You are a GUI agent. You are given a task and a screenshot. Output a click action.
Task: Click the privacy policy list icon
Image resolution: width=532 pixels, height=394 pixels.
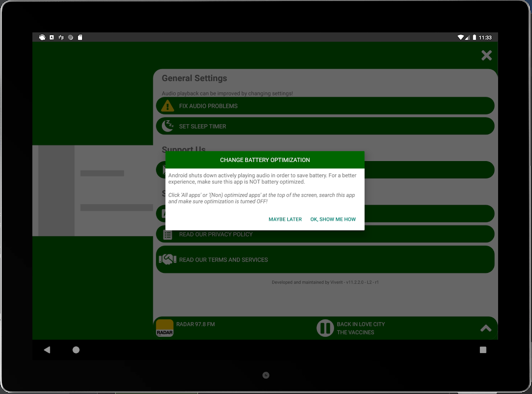point(168,235)
